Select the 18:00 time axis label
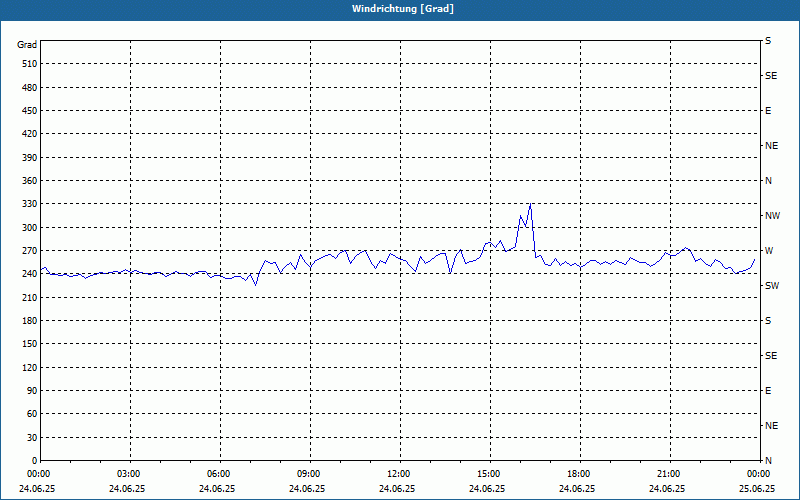The height and width of the screenshot is (500, 800). point(578,474)
